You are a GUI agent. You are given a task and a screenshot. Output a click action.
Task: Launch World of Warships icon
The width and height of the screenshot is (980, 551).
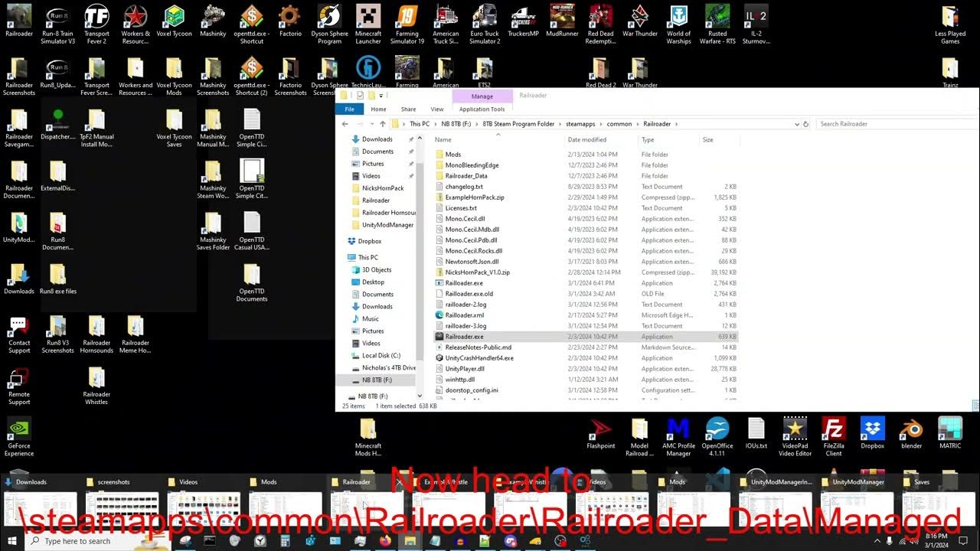pyautogui.click(x=678, y=24)
